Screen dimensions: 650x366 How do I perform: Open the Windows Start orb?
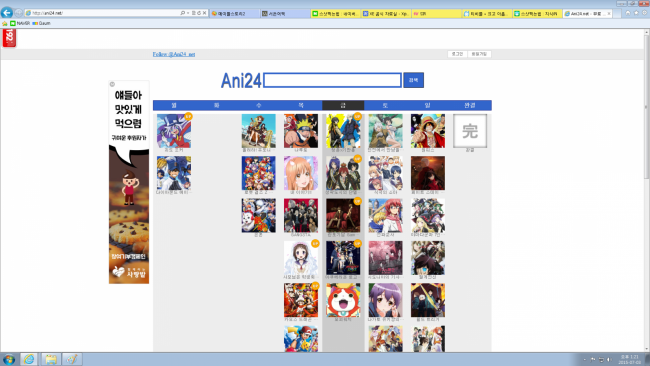(9, 359)
